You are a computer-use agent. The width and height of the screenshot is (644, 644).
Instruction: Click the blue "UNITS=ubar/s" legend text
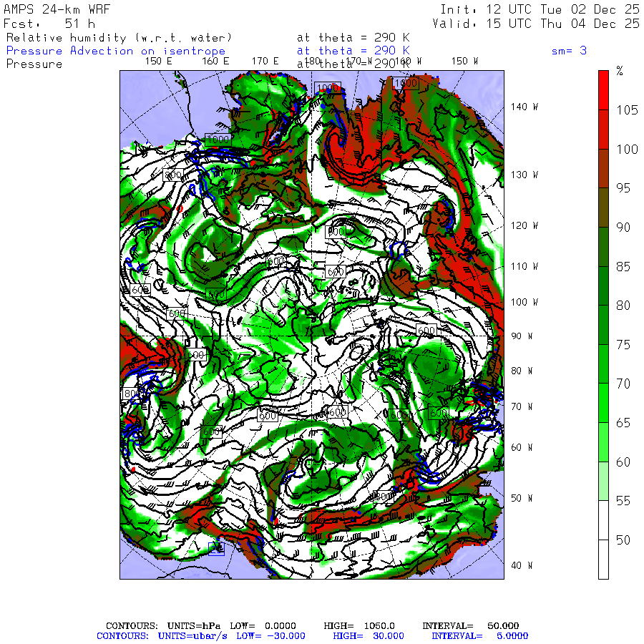point(192,636)
